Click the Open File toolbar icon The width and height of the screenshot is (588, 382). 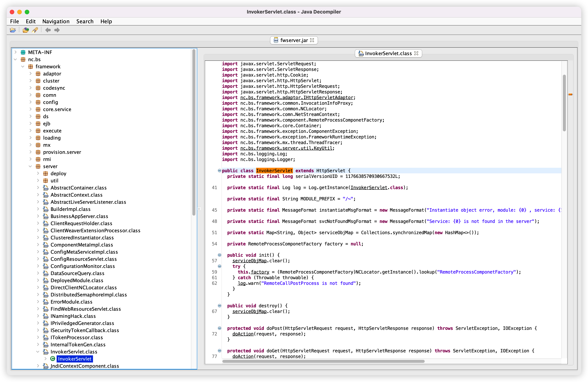(x=13, y=30)
